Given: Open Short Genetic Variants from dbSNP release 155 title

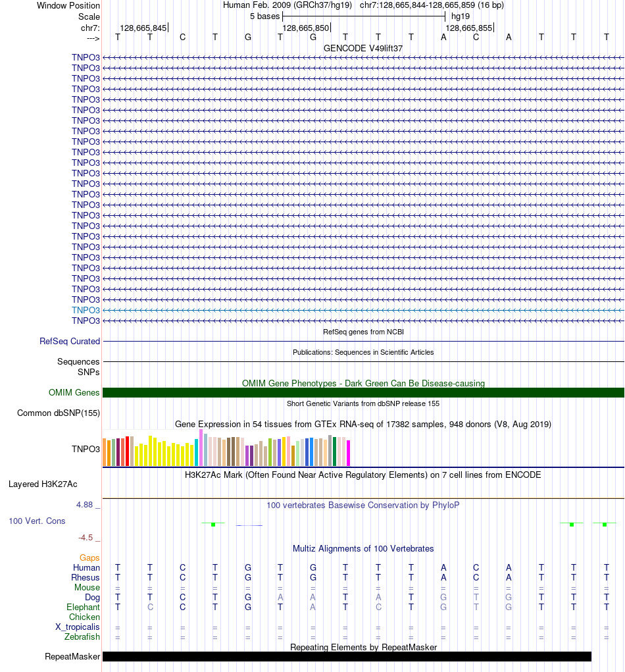Looking at the screenshot, I should [x=363, y=403].
